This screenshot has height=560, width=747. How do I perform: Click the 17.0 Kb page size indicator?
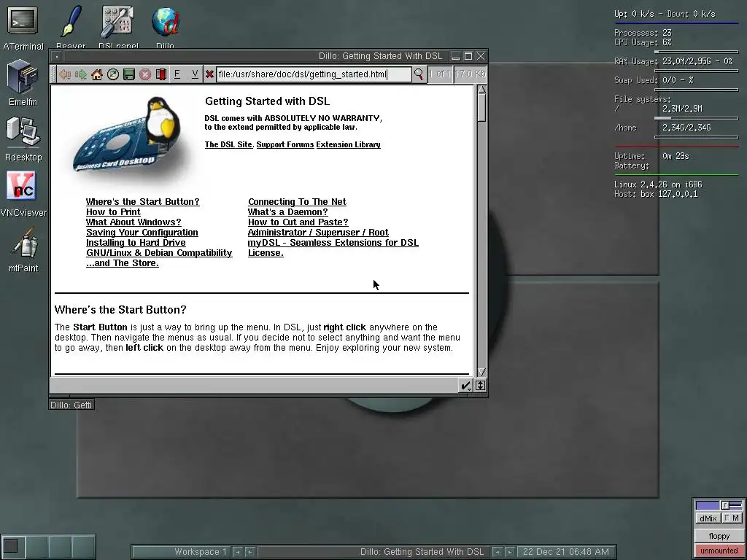tap(470, 74)
